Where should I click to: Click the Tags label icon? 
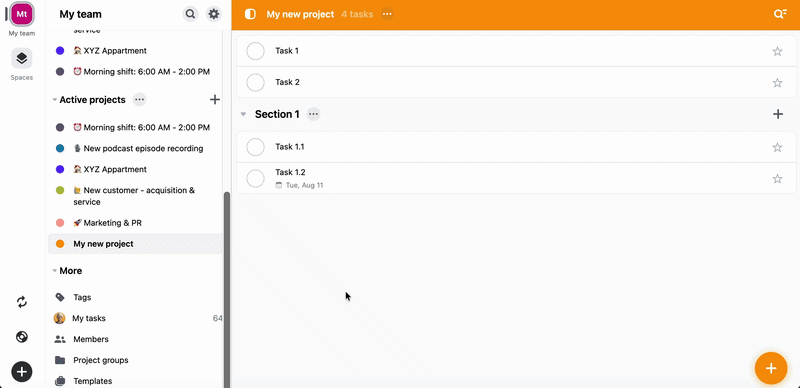point(60,297)
